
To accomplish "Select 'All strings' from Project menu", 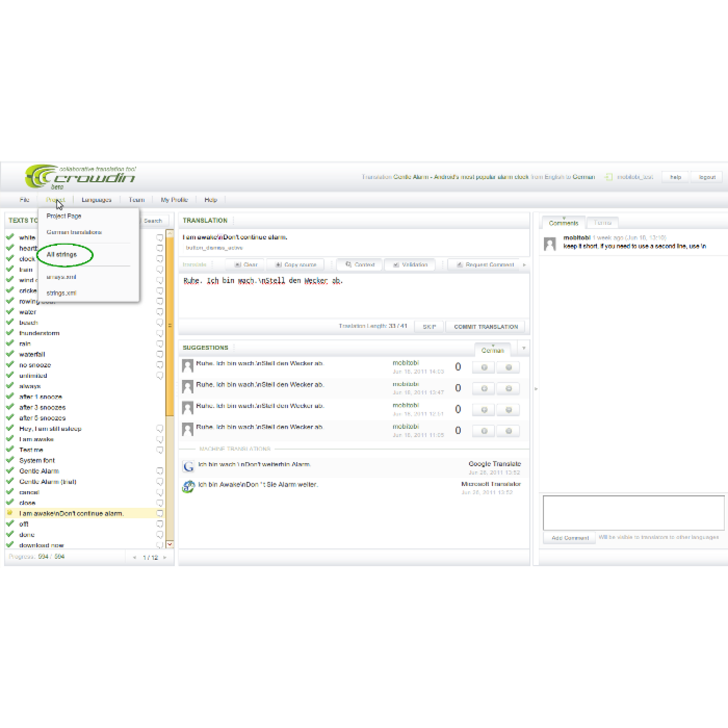I will [x=61, y=255].
